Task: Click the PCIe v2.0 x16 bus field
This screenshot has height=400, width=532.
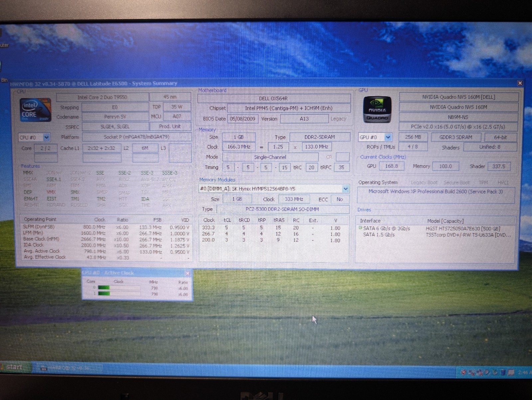Action: point(458,127)
